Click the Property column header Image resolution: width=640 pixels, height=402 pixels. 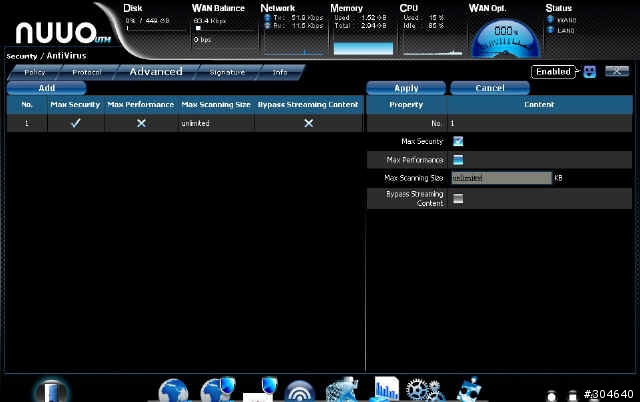click(x=406, y=104)
